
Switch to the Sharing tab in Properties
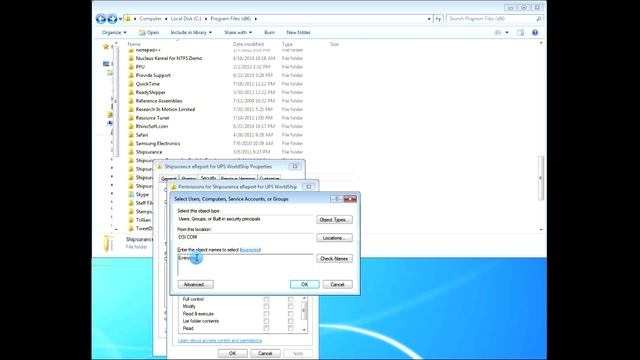(x=188, y=179)
